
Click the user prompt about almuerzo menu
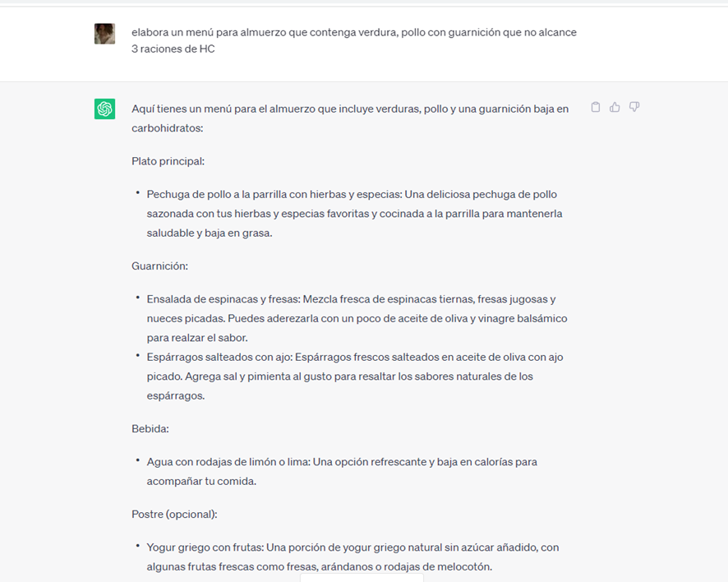[x=353, y=32]
